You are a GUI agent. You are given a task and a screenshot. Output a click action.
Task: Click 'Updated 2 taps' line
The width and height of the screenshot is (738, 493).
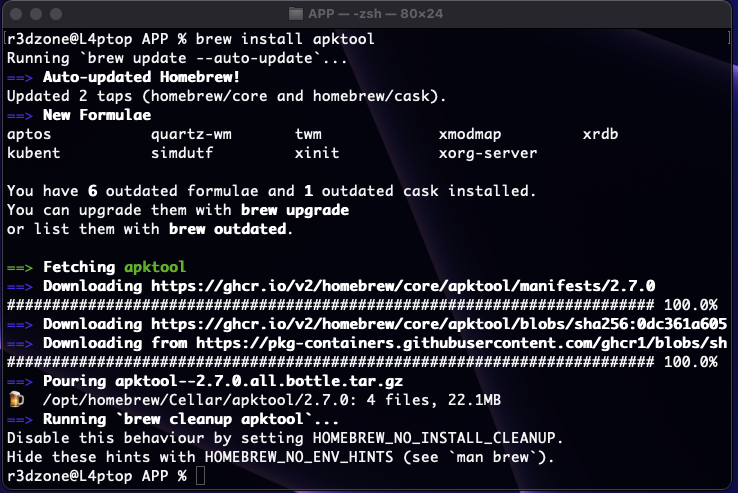226,96
